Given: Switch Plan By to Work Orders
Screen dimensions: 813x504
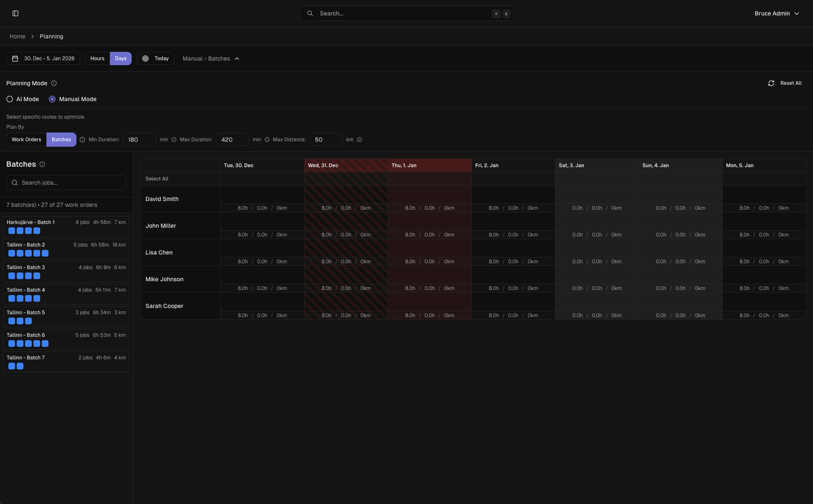Looking at the screenshot, I should coord(26,140).
